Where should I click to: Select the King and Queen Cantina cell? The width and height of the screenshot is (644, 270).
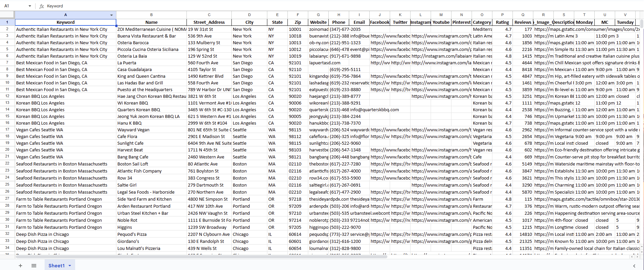(151, 76)
